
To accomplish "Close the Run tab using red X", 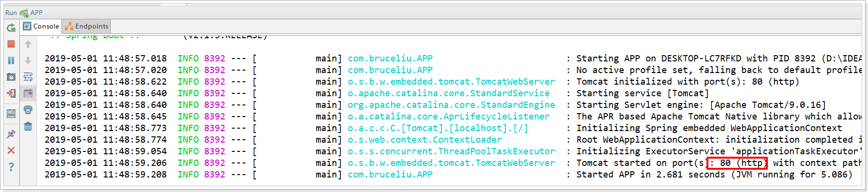I will [11, 150].
